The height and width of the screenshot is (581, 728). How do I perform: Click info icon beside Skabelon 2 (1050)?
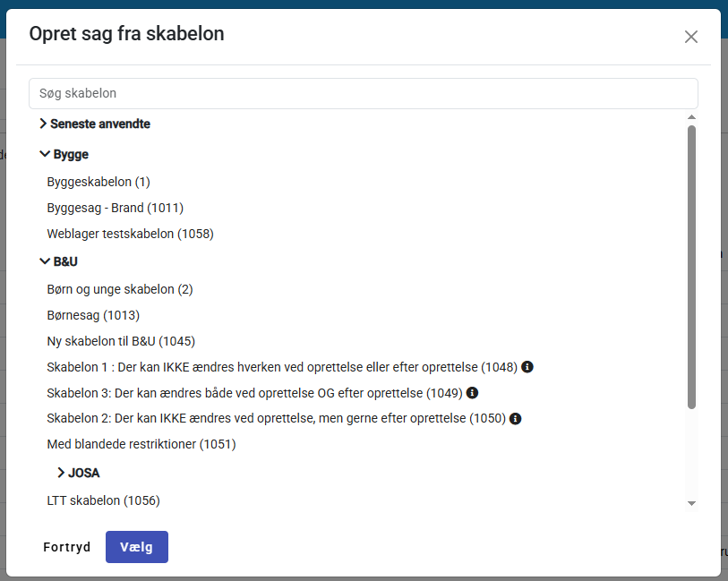point(516,418)
